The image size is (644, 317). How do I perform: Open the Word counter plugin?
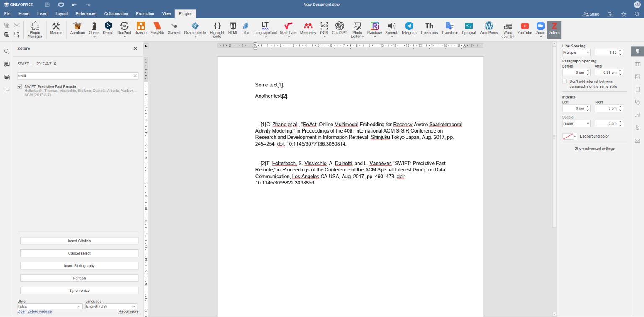coord(507,29)
